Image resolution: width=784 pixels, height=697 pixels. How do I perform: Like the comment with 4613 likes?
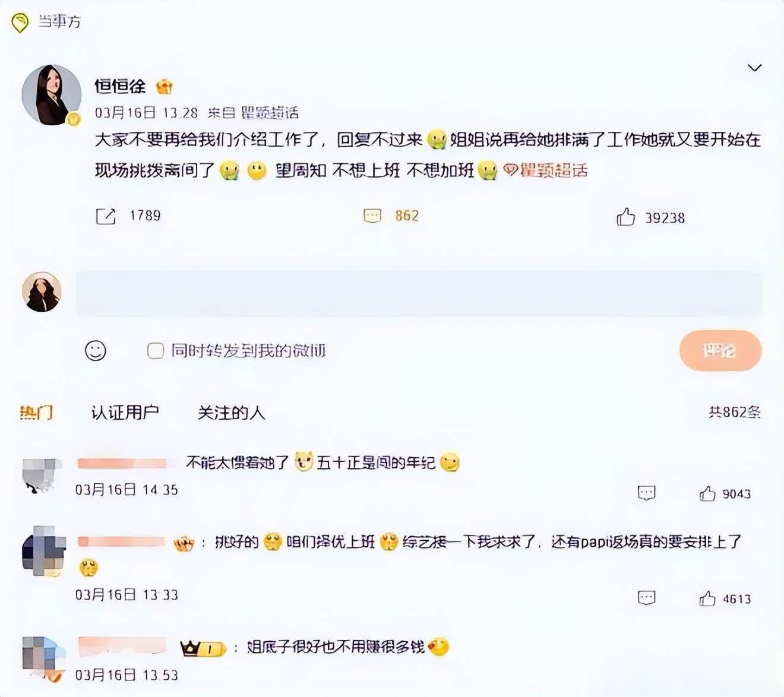tap(707, 598)
